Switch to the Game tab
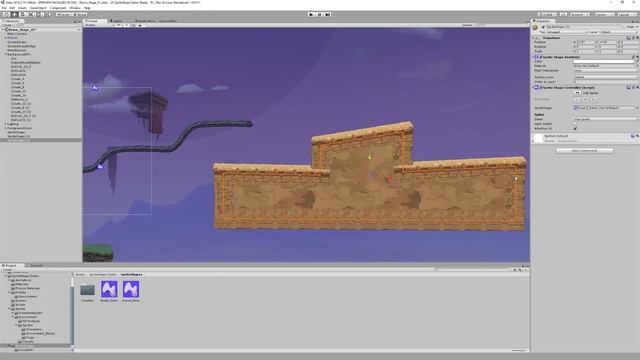The image size is (640, 360). (118, 21)
